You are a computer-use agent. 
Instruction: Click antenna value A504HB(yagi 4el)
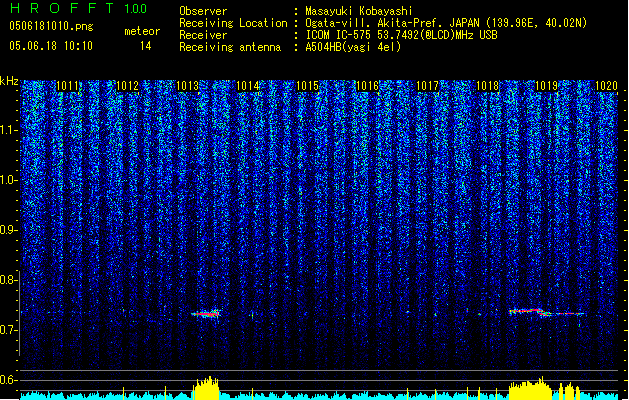coord(353,47)
